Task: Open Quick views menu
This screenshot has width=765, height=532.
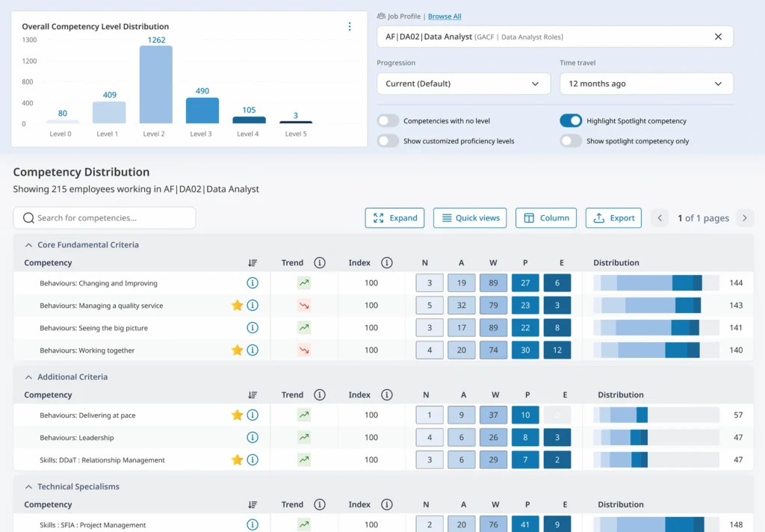Action: click(470, 218)
